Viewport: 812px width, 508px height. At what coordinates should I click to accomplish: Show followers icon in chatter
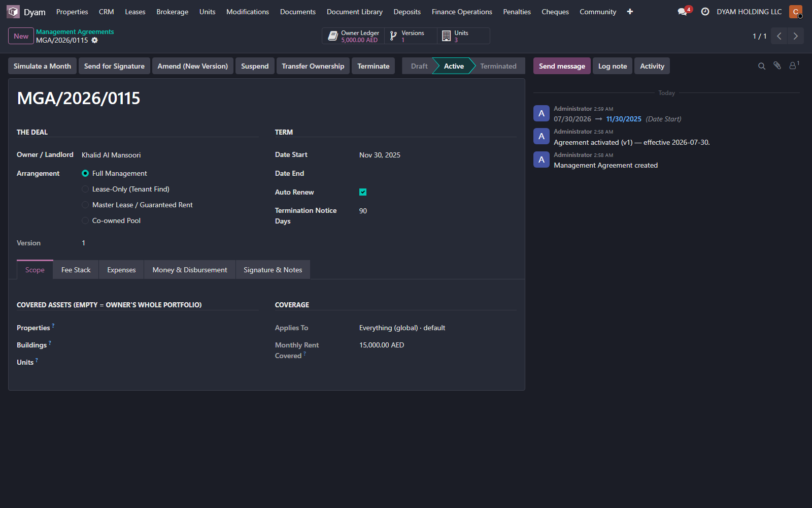(x=794, y=66)
